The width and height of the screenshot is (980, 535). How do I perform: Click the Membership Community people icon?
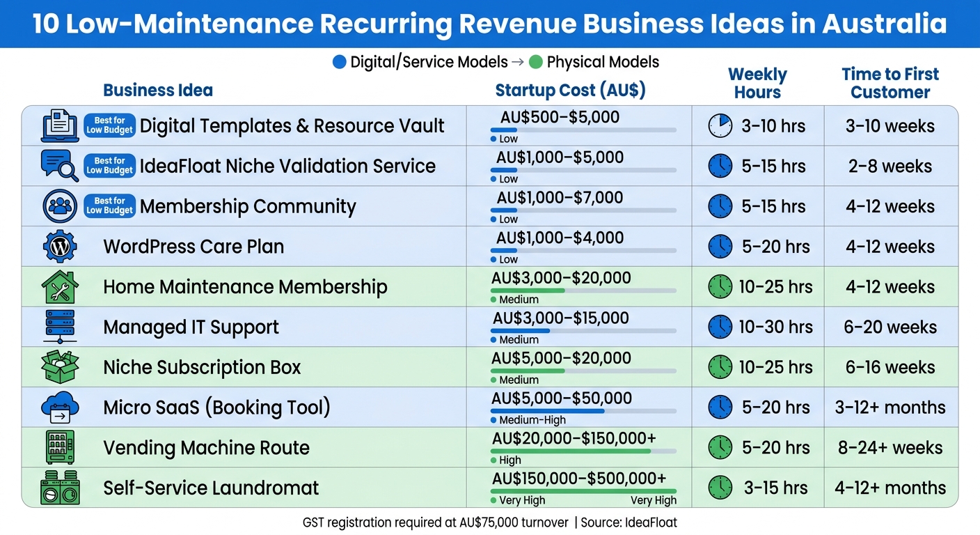point(60,206)
